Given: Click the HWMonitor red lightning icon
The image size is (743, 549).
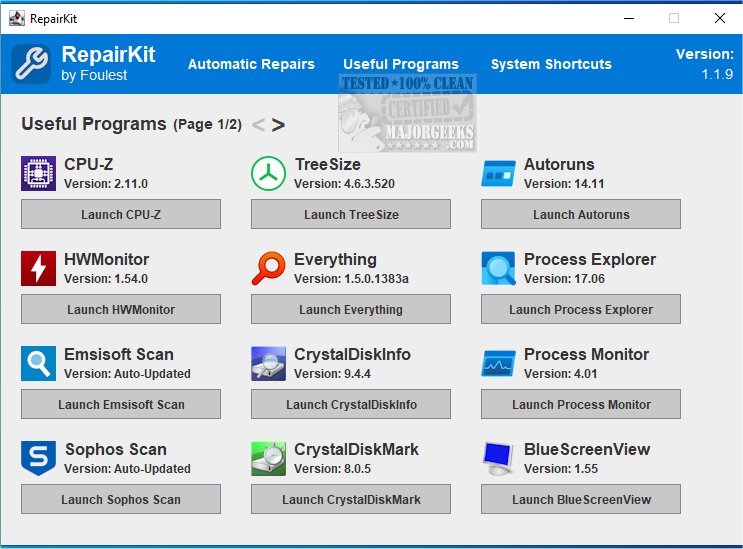Looking at the screenshot, I should click(x=38, y=269).
